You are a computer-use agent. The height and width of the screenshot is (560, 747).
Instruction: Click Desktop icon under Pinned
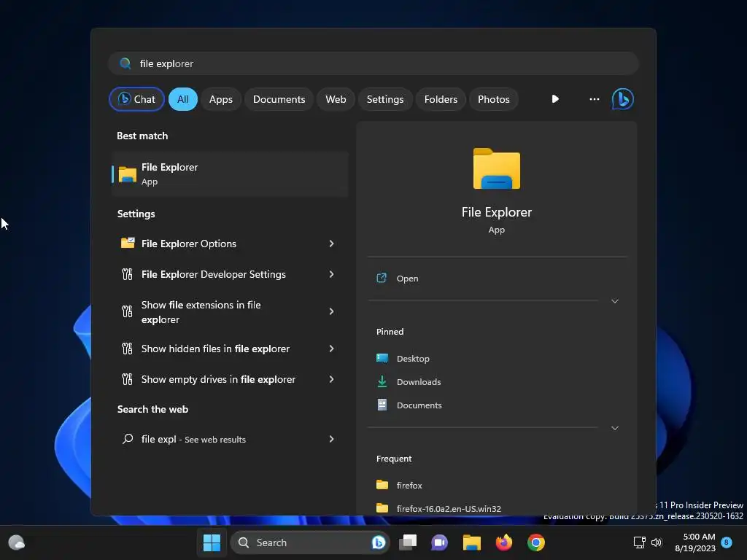tap(382, 358)
